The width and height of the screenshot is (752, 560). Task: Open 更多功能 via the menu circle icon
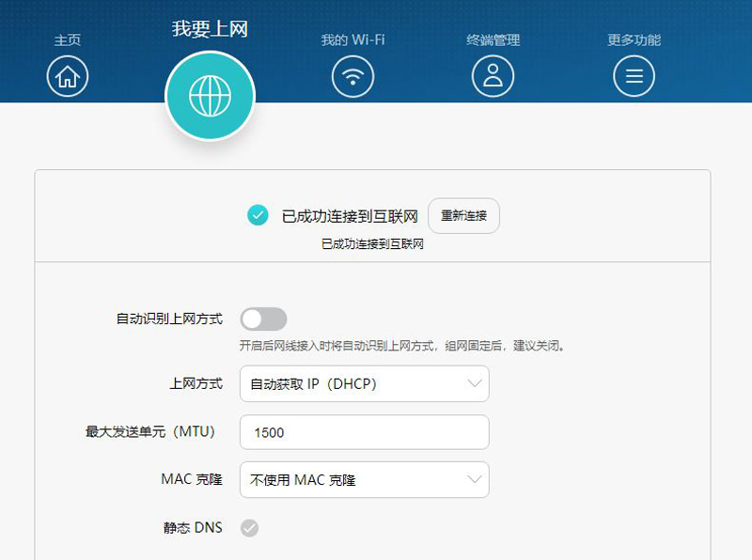pos(634,75)
